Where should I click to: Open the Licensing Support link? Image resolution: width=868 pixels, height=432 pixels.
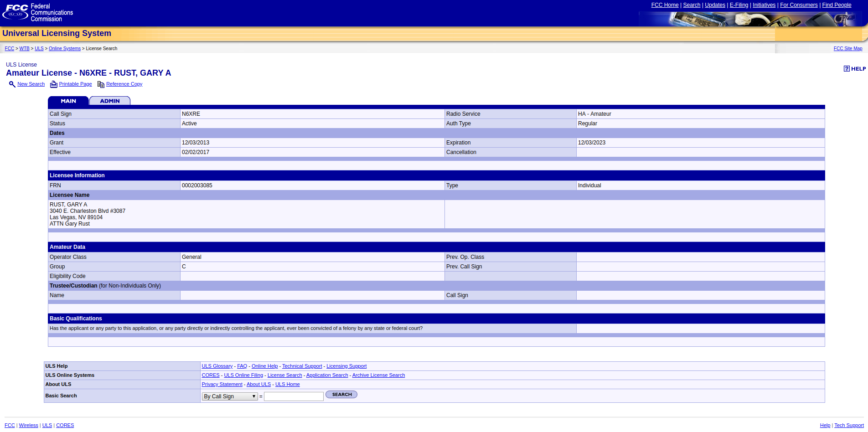tap(346, 366)
